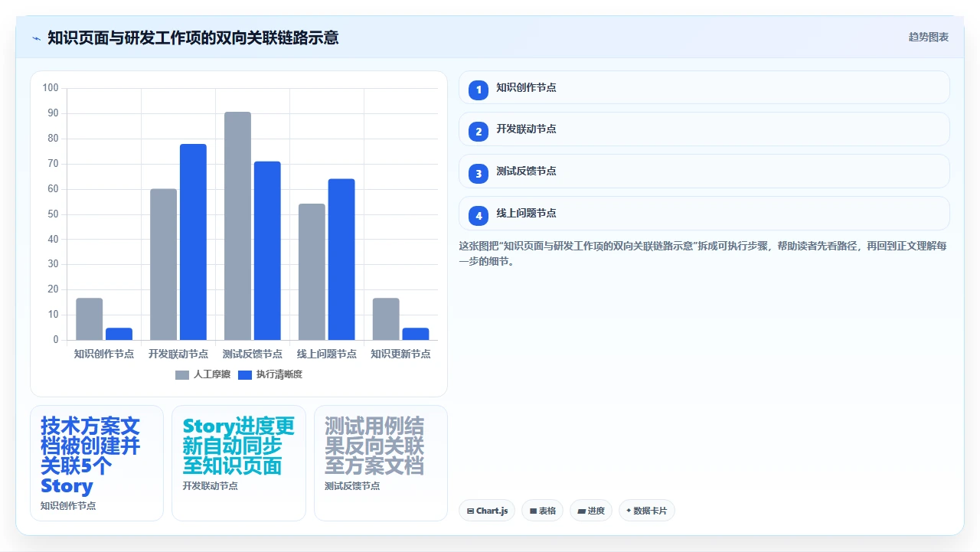
Task: Click the blue bar for 知识更新节点
Action: [416, 334]
